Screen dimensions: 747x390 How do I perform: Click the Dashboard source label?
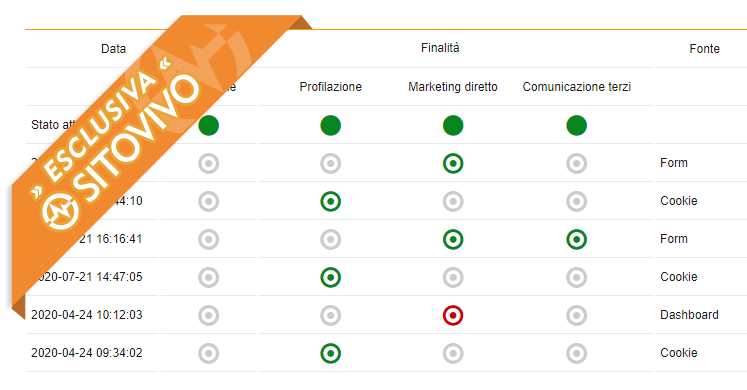pyautogui.click(x=689, y=315)
